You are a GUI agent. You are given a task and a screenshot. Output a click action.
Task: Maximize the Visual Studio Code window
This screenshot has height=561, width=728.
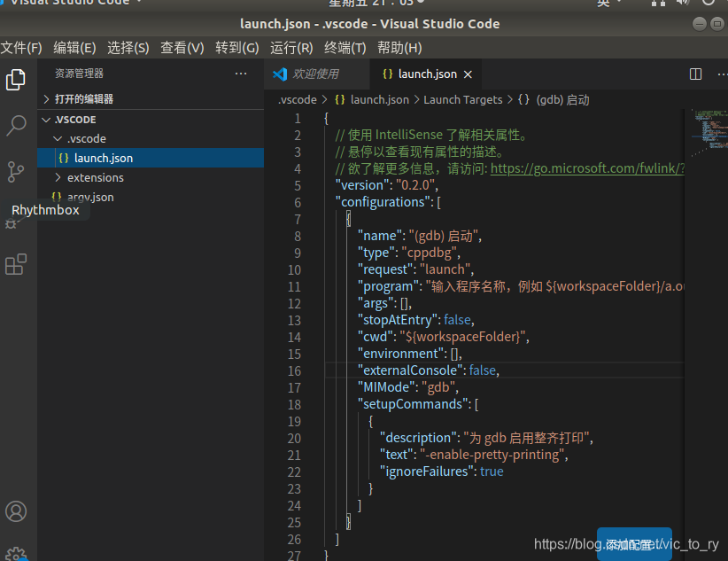pos(717,24)
